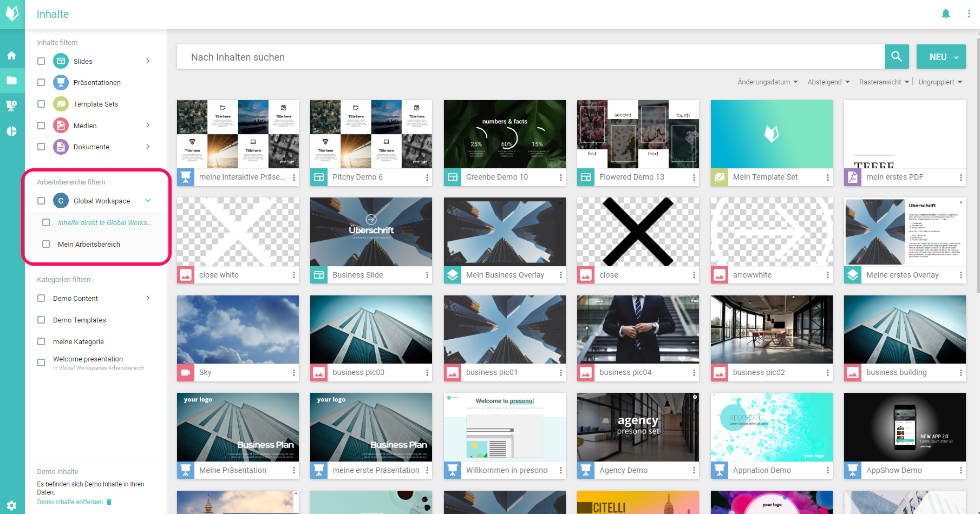Click the Business Slide title text

pos(358,275)
